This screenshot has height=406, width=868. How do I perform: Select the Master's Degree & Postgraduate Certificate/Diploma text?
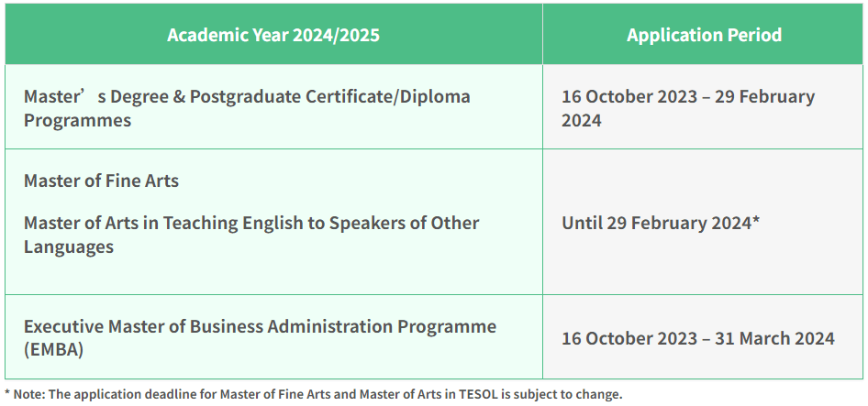247,96
